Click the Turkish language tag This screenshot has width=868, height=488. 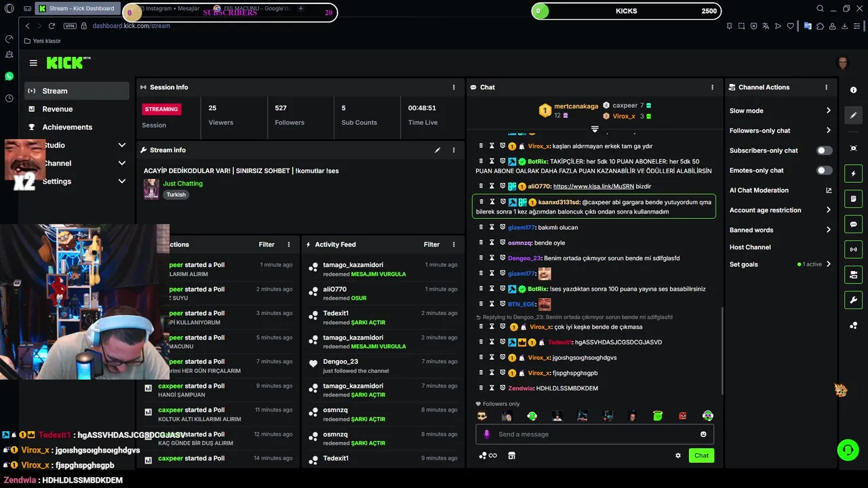coord(176,195)
